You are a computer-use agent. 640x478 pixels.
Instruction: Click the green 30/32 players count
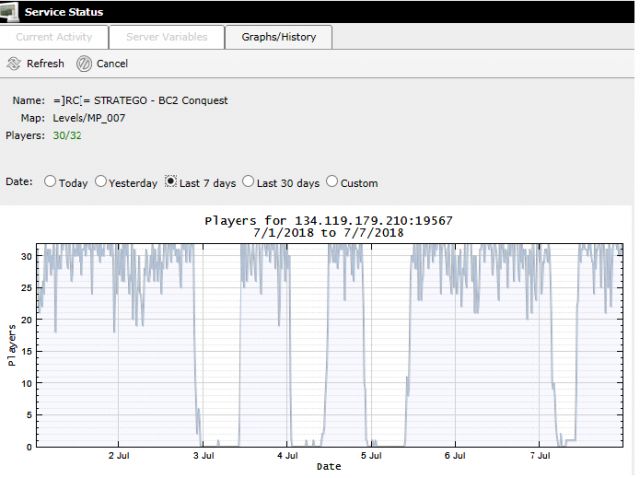pos(63,135)
